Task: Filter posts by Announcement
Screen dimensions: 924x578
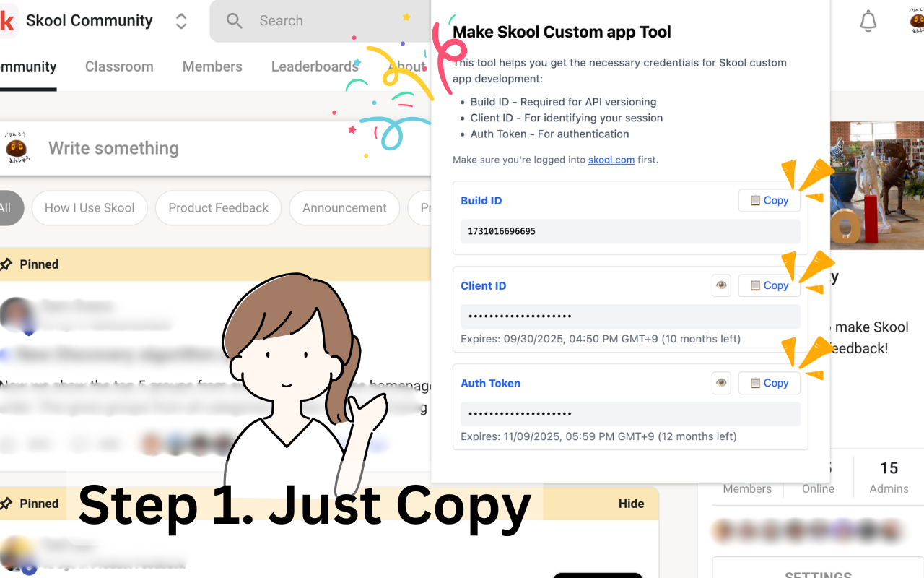Action: click(344, 208)
